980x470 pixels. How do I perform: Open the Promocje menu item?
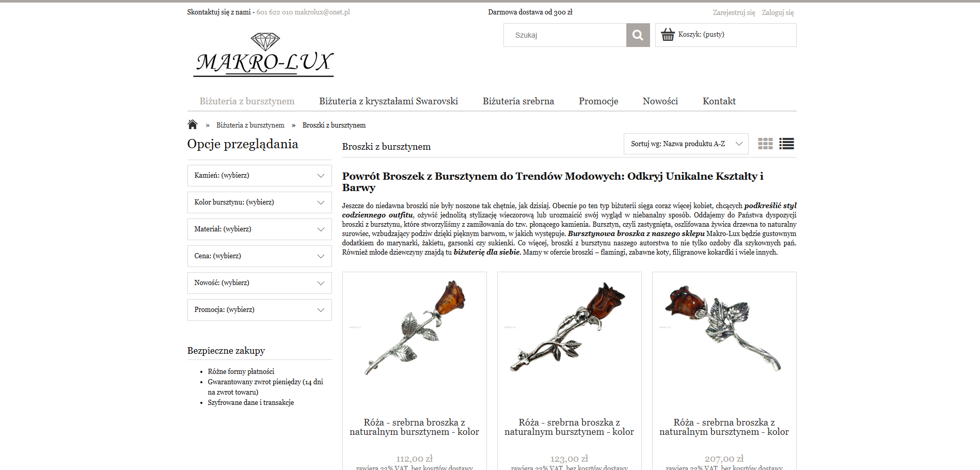pyautogui.click(x=598, y=101)
